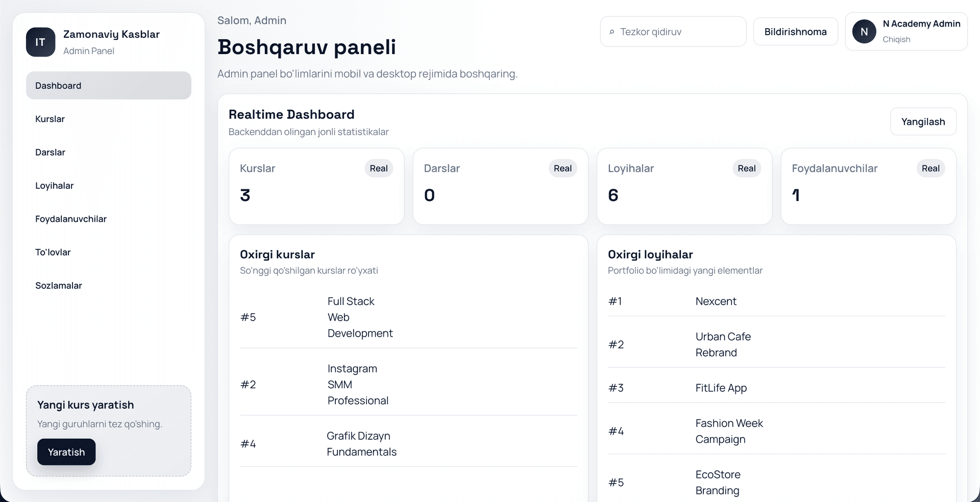This screenshot has height=502, width=980.
Task: Open the Darslar section
Action: tap(50, 152)
